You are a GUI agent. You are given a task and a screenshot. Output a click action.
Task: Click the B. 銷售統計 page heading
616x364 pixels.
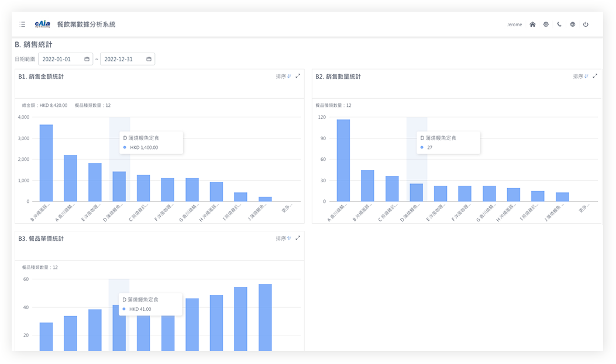33,45
